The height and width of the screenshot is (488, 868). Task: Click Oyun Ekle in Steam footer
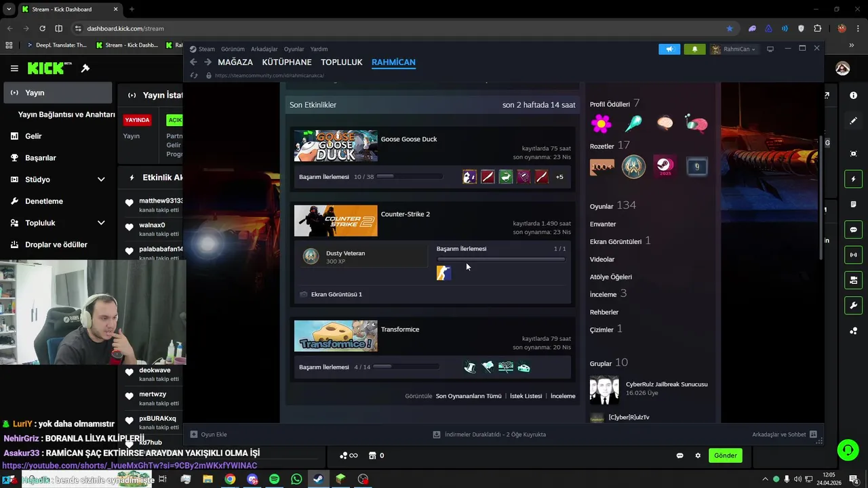[x=208, y=434]
